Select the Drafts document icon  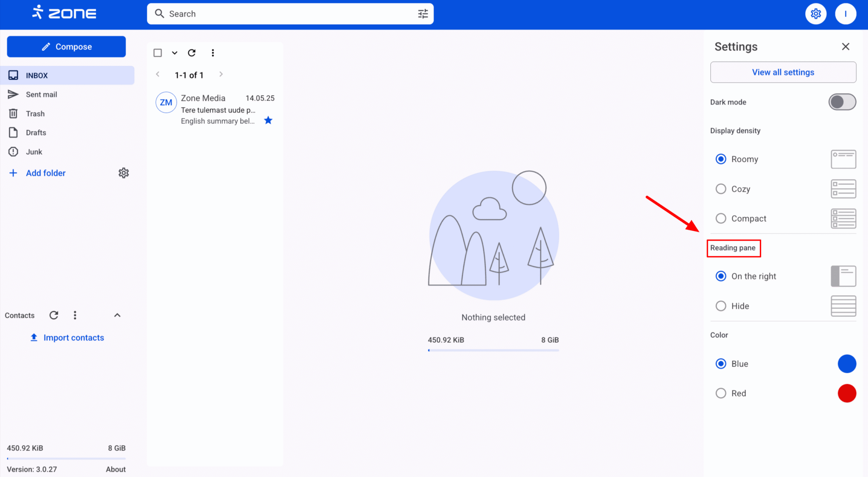pyautogui.click(x=13, y=132)
